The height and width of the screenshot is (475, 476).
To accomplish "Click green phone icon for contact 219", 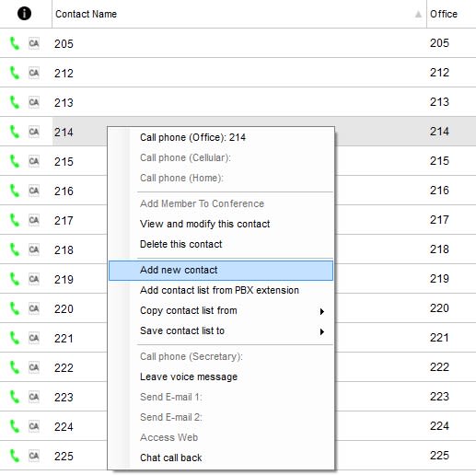I will pos(15,279).
